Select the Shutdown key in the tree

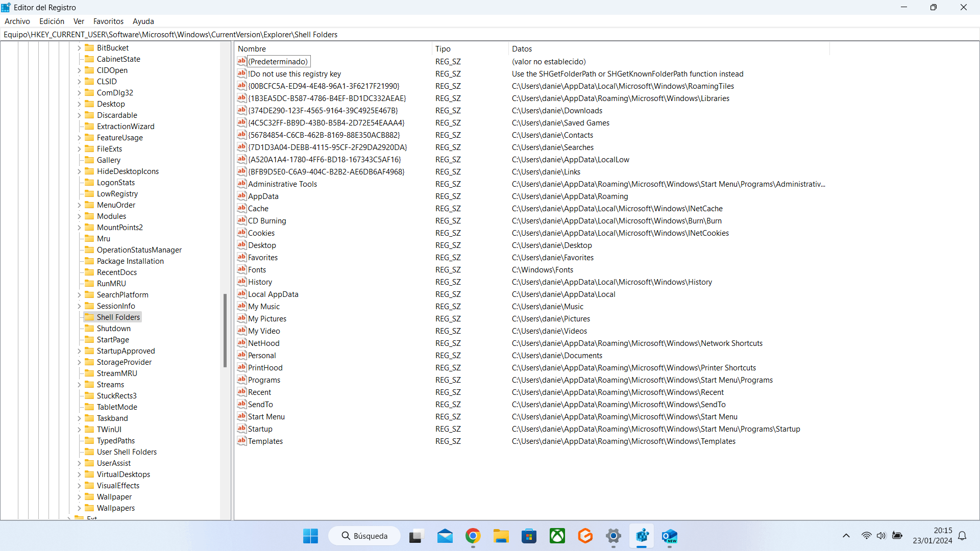[x=113, y=329]
